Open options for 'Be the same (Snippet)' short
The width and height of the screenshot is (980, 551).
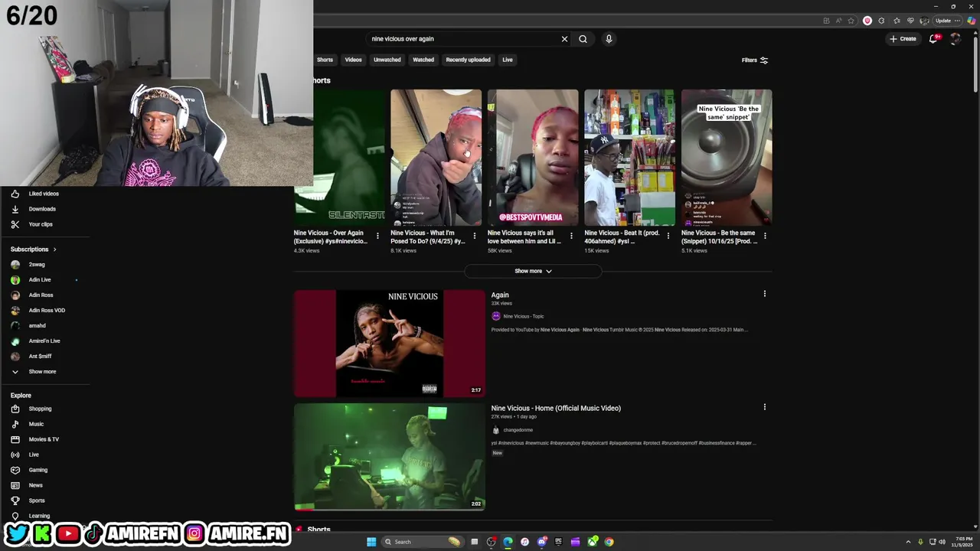[765, 236]
